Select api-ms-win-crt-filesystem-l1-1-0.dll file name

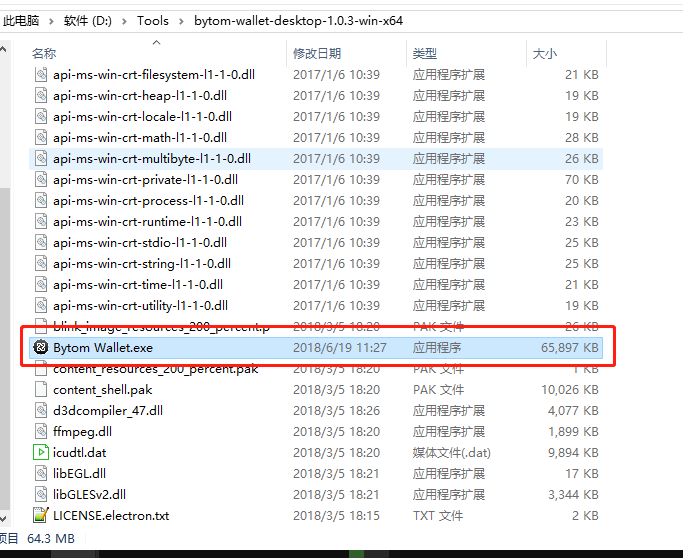point(154,74)
